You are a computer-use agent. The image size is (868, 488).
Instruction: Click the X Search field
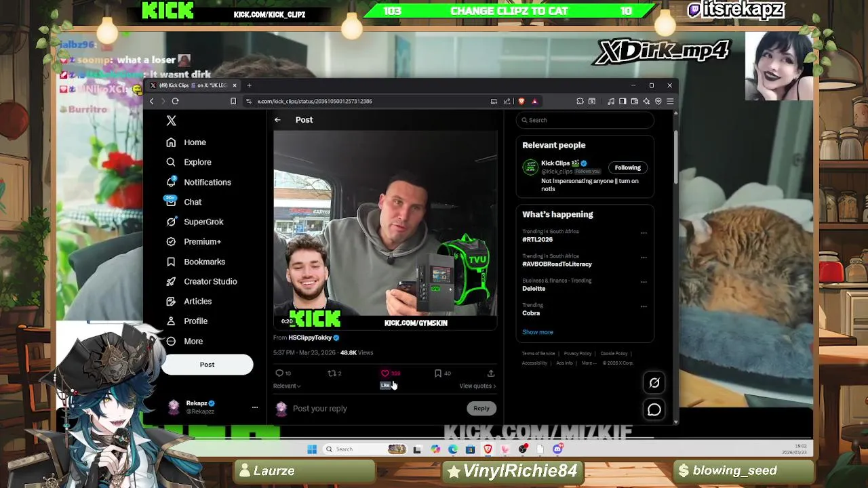point(585,120)
